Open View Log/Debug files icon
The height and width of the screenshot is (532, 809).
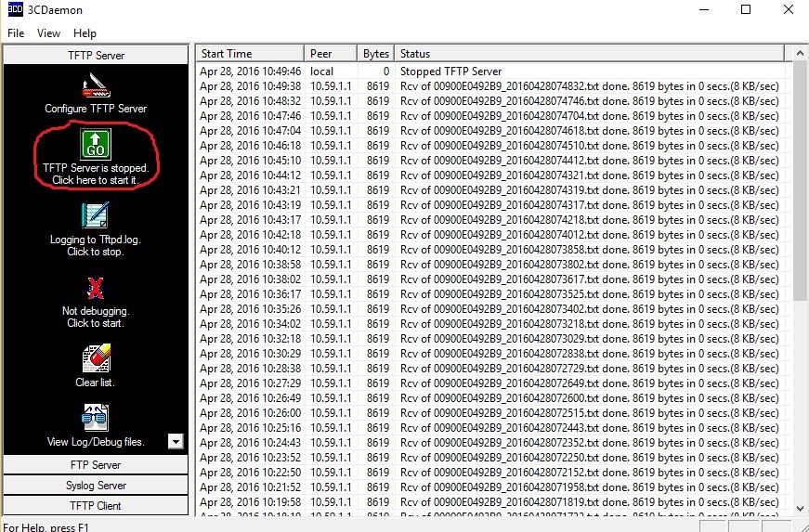96,419
